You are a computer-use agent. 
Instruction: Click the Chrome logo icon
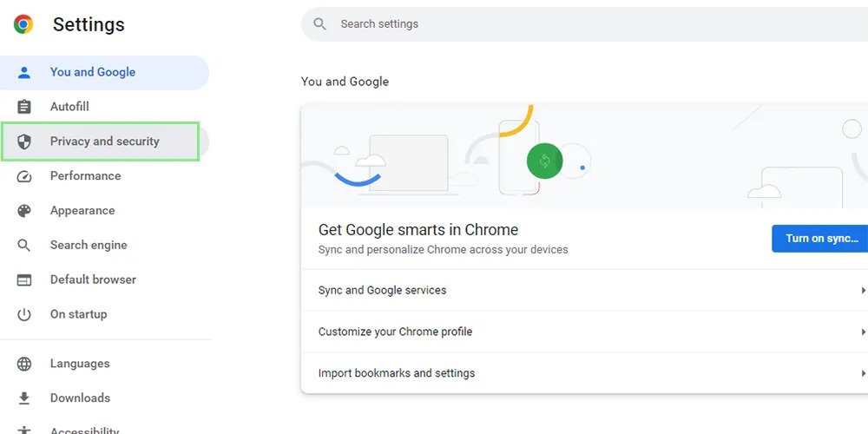(x=23, y=24)
